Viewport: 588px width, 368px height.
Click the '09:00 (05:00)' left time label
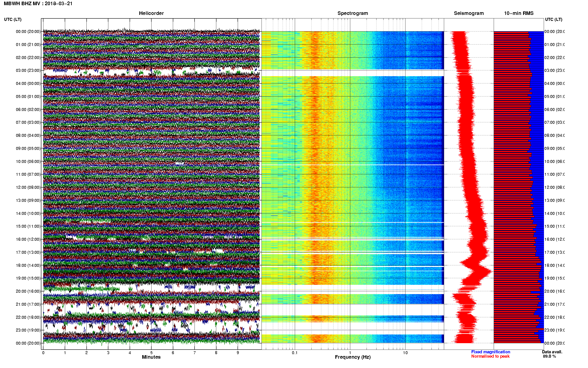pyautogui.click(x=28, y=148)
